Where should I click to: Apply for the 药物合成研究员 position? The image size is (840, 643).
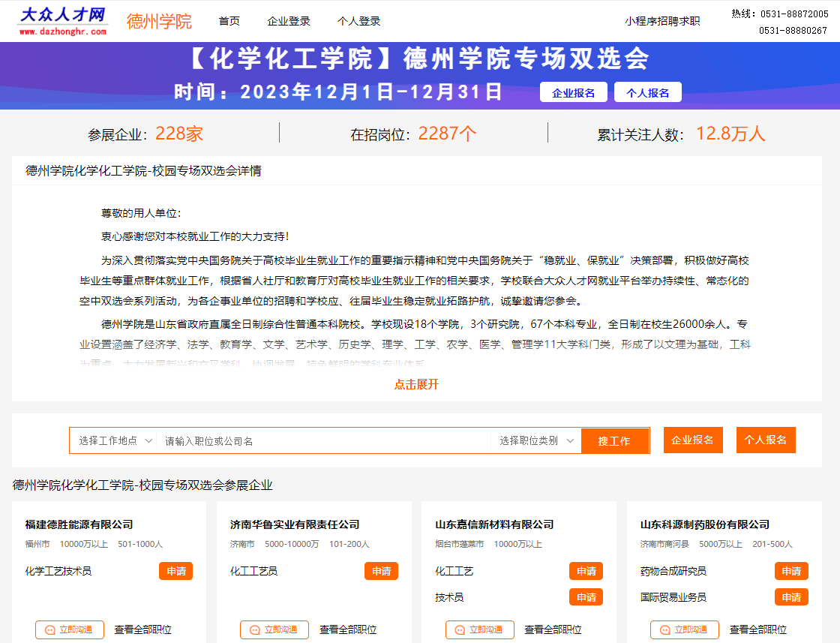(790, 571)
